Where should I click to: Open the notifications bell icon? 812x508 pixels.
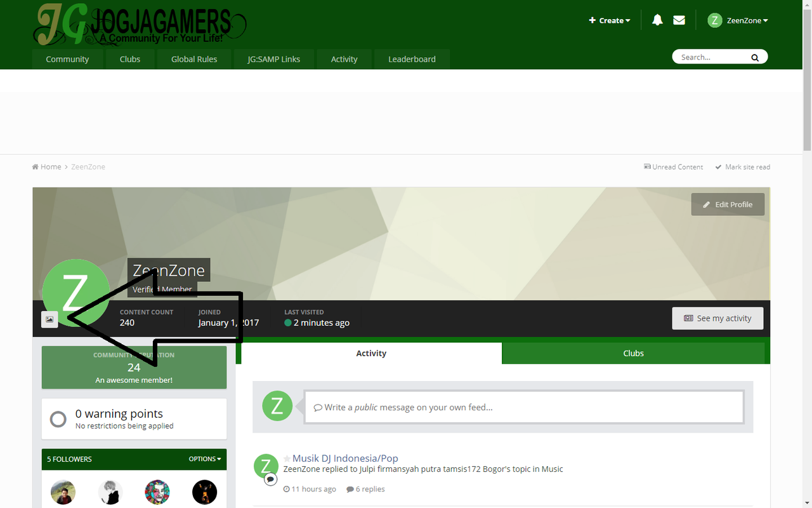pyautogui.click(x=657, y=20)
